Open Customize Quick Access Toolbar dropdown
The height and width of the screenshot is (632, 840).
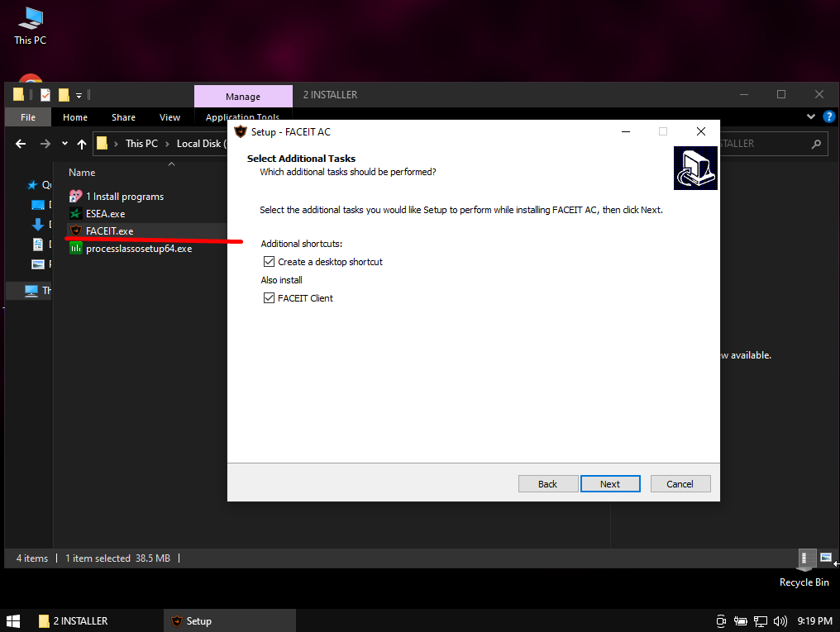(x=79, y=96)
